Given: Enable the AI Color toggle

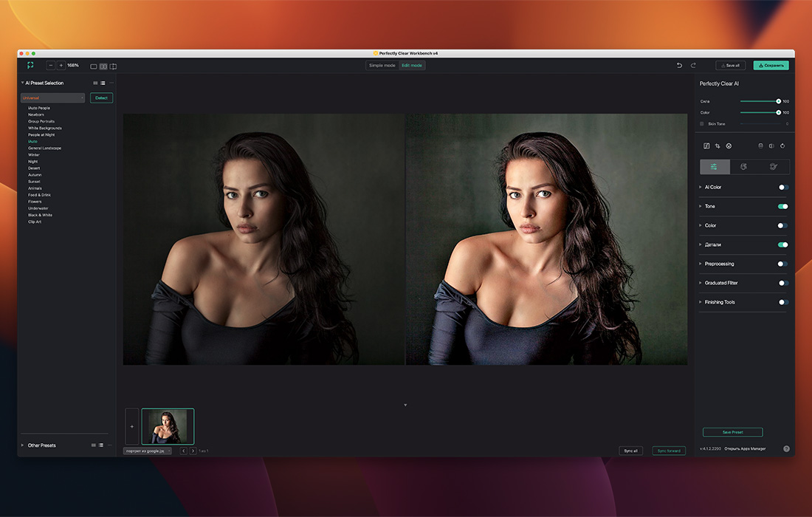Looking at the screenshot, I should [x=782, y=187].
